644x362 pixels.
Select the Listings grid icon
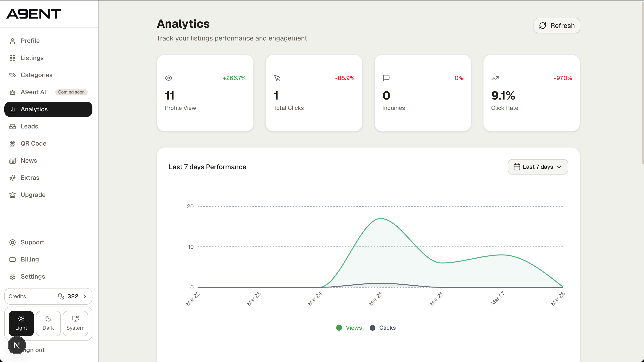point(13,58)
